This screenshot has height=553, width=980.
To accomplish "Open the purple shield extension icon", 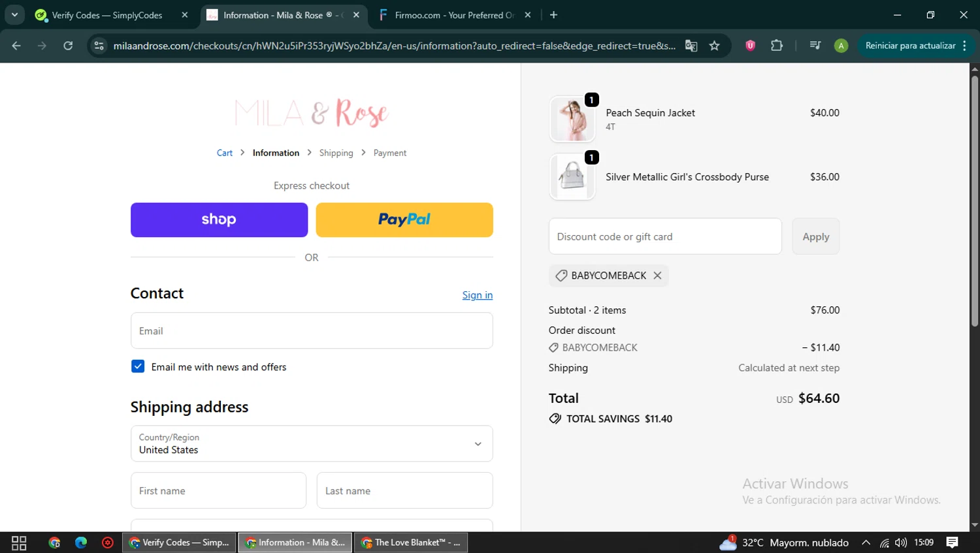I will pos(750,46).
